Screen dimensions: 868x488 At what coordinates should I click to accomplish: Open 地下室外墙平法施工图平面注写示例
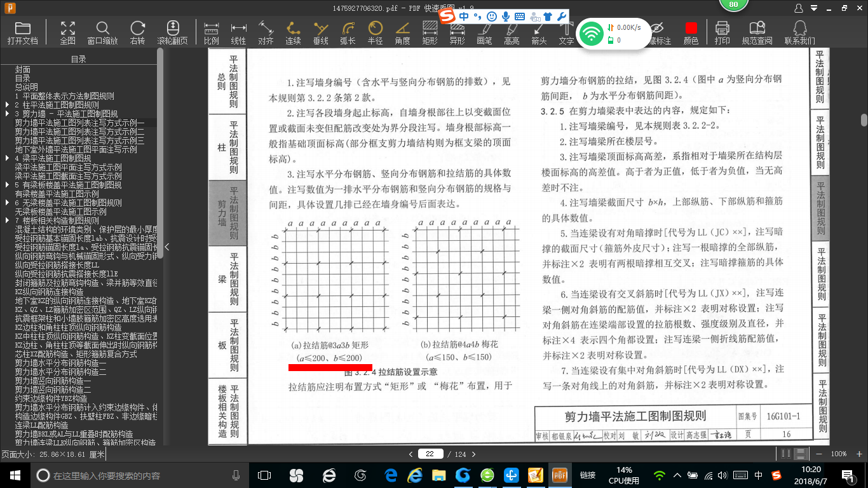coord(76,149)
